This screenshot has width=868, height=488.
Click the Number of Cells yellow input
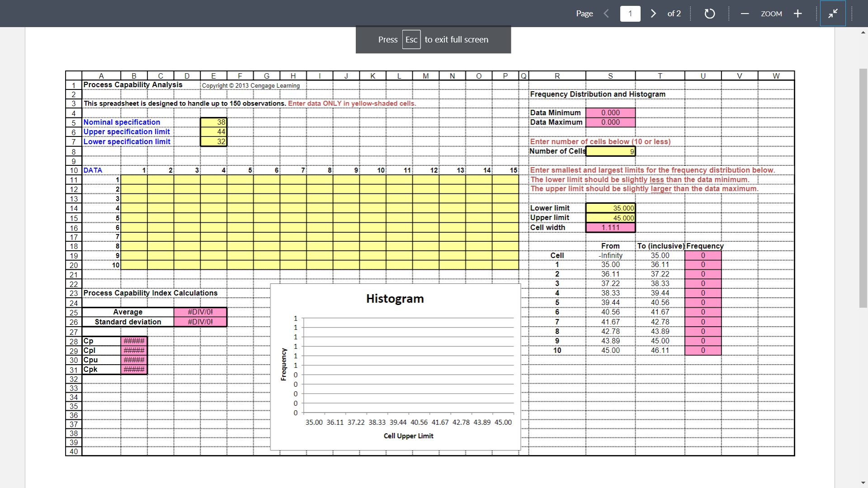pyautogui.click(x=610, y=151)
